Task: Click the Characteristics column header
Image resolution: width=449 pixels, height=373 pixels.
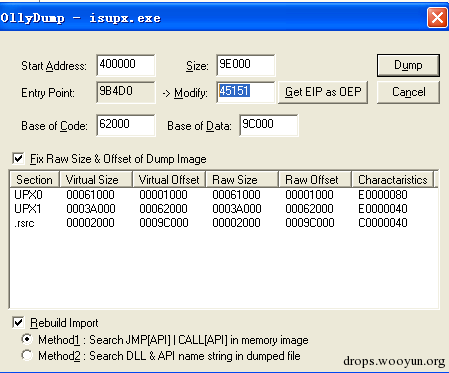Action: tap(393, 180)
